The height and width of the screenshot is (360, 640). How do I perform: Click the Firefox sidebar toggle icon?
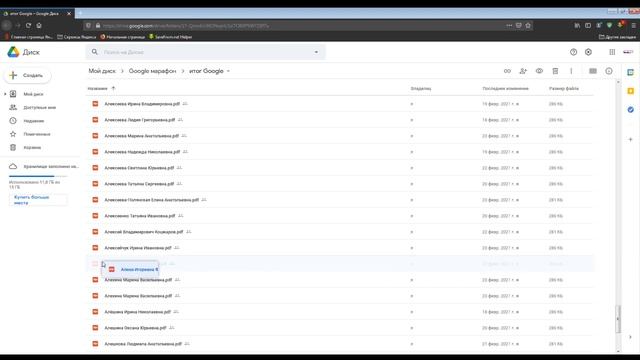(588, 25)
